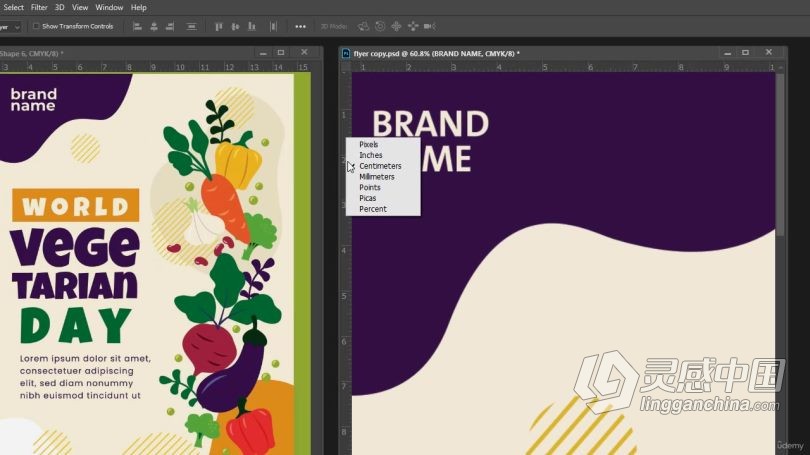Viewport: 810px width, 455px height.
Task: Open the Window menu
Action: click(109, 7)
